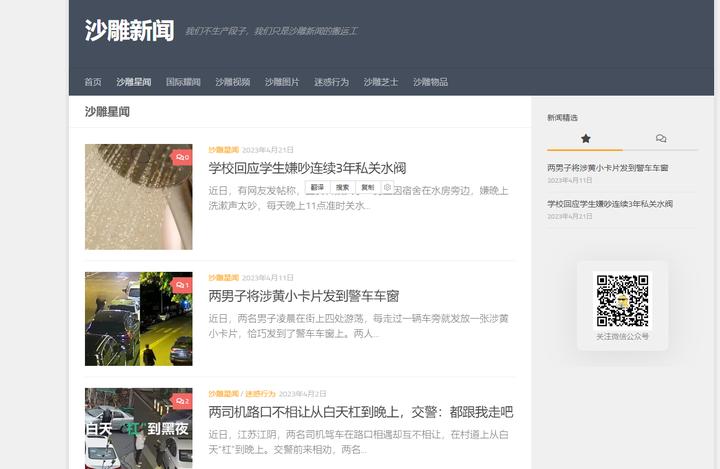Image resolution: width=720 pixels, height=469 pixels.
Task: Click 沙雕星闻 category tag on April 21 article
Action: [x=224, y=150]
